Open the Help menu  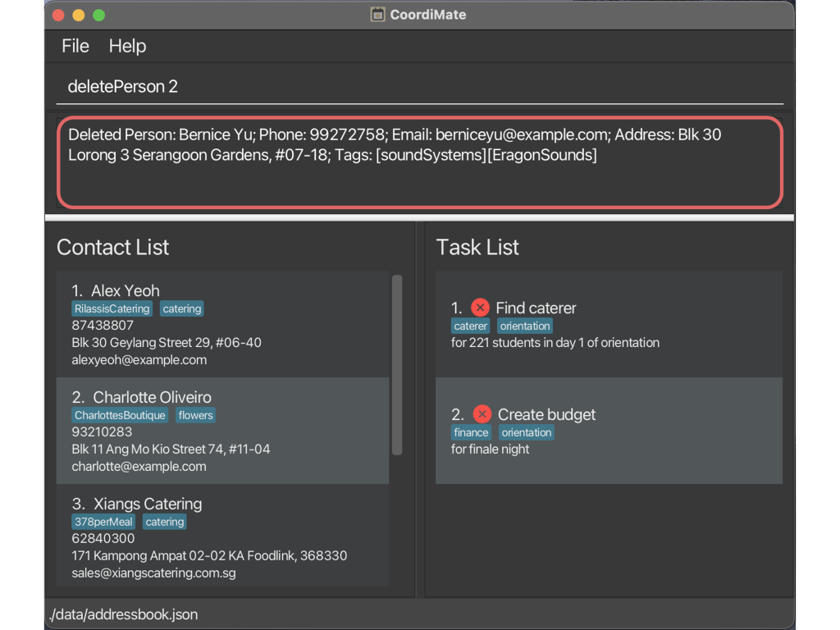[x=127, y=46]
